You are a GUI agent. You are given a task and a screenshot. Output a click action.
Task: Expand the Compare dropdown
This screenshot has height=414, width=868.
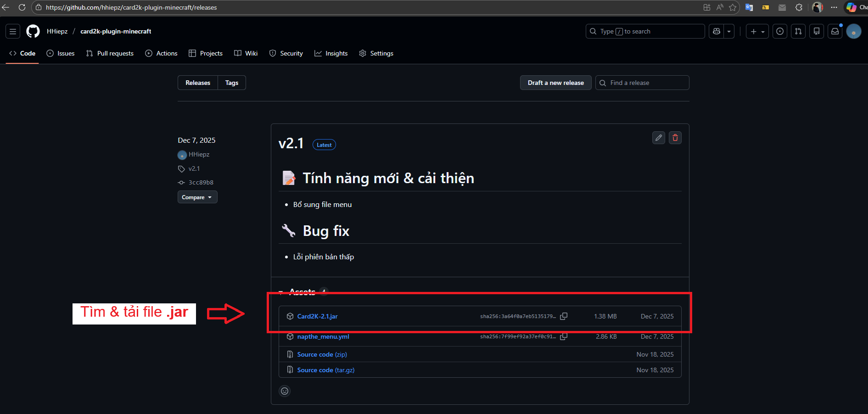[x=197, y=197]
